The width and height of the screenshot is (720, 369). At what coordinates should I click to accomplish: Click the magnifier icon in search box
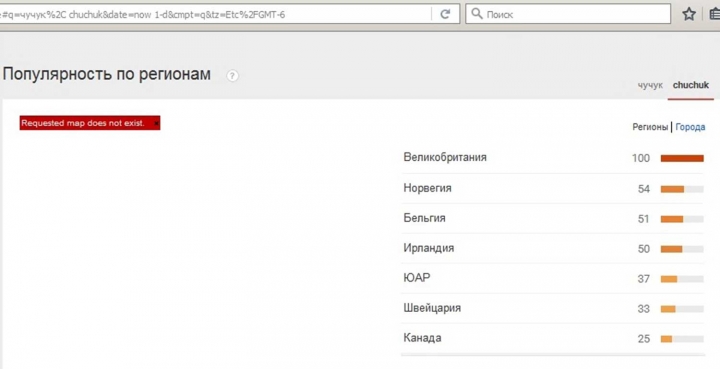pyautogui.click(x=477, y=14)
